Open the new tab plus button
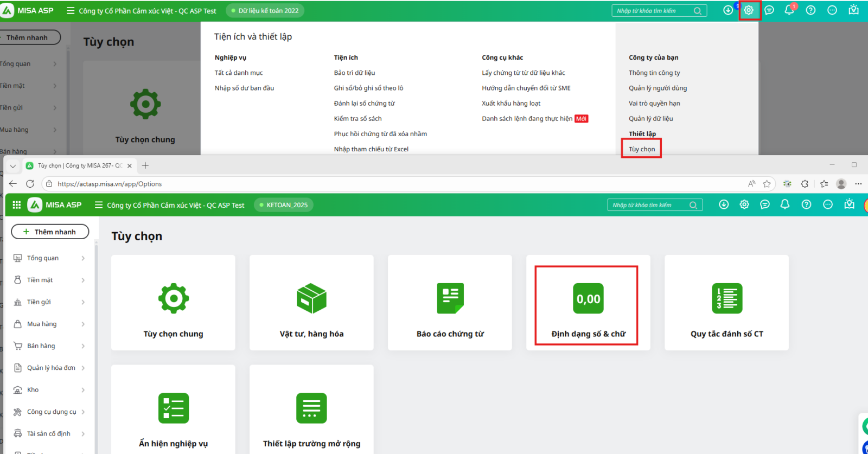 pyautogui.click(x=145, y=165)
